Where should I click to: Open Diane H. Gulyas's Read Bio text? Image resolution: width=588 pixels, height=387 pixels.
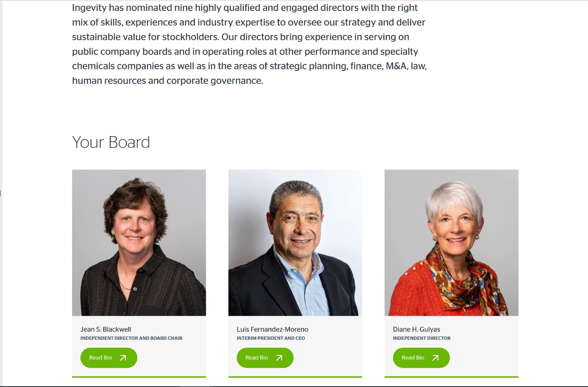point(413,358)
